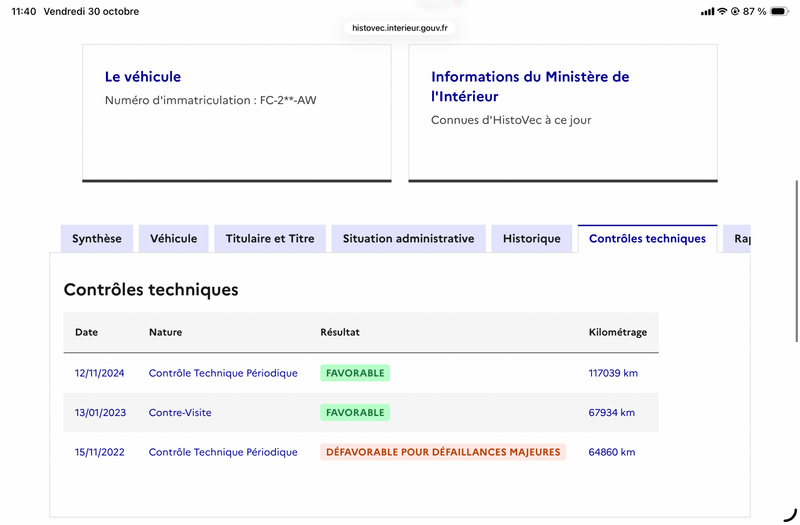This screenshot has width=800, height=525.
Task: Click the 64860 km mileage value
Action: click(612, 452)
